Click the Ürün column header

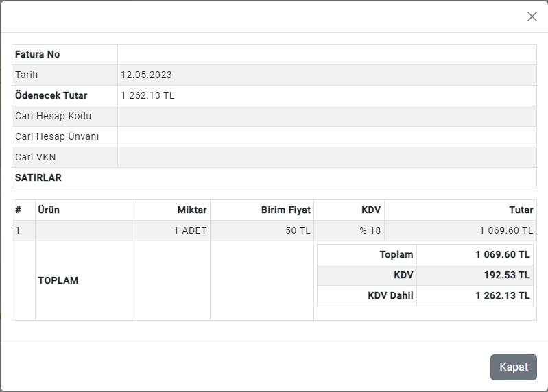click(49, 210)
